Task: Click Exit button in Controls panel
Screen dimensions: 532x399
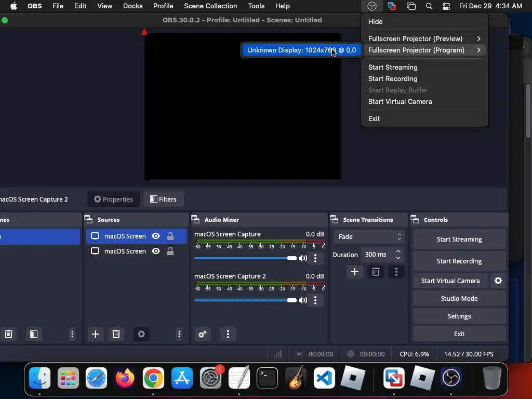Action: (459, 334)
